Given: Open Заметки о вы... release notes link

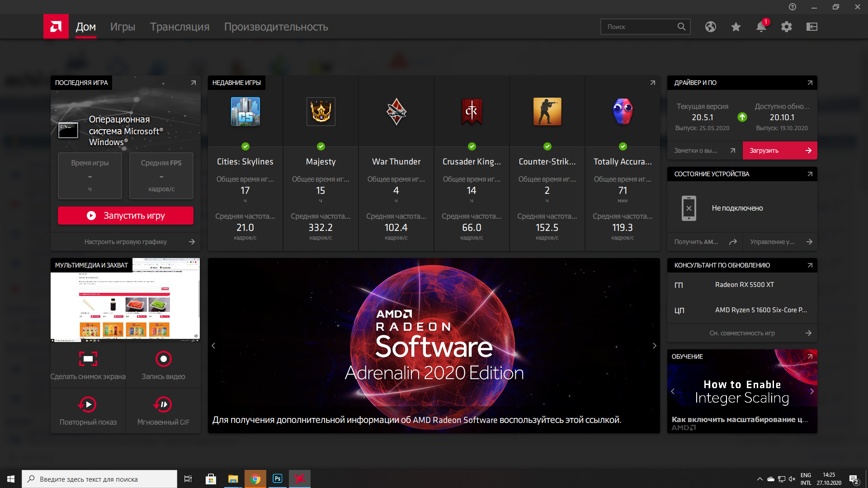Looking at the screenshot, I should 705,150.
